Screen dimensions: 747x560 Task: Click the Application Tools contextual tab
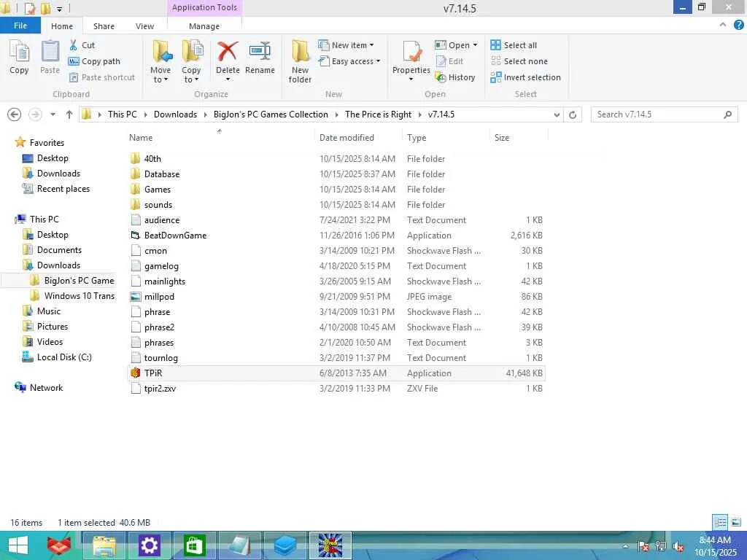pos(204,7)
